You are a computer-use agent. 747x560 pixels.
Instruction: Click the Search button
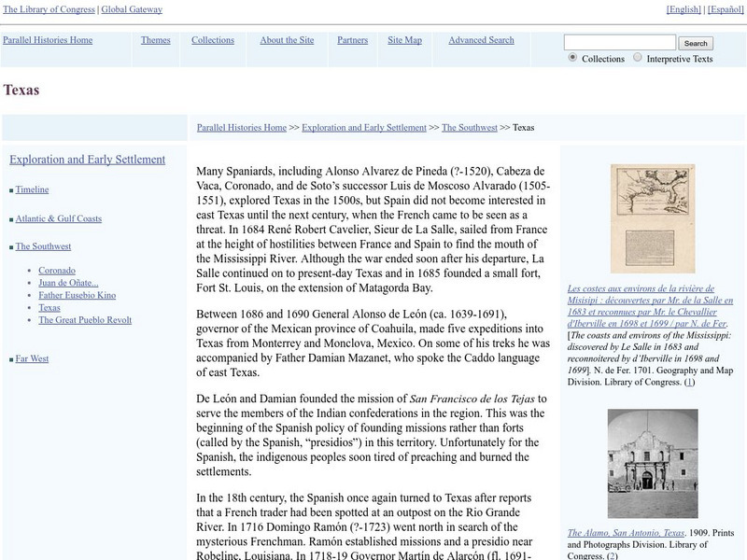[695, 43]
